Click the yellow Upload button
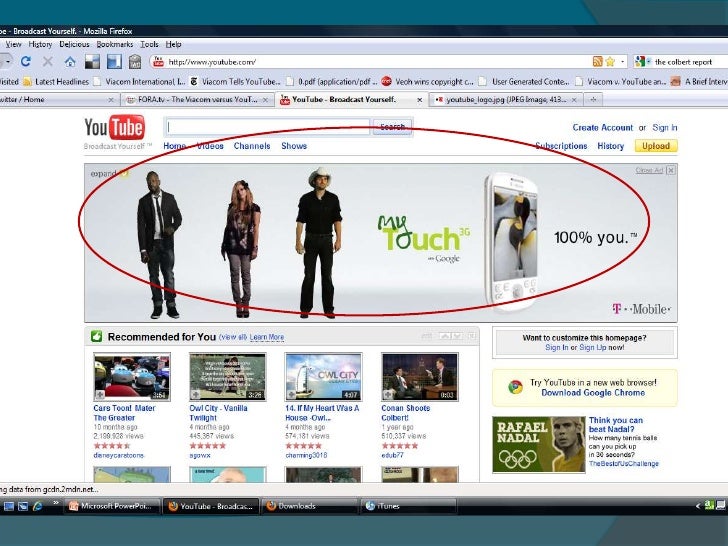This screenshot has width=728, height=546. [x=656, y=146]
